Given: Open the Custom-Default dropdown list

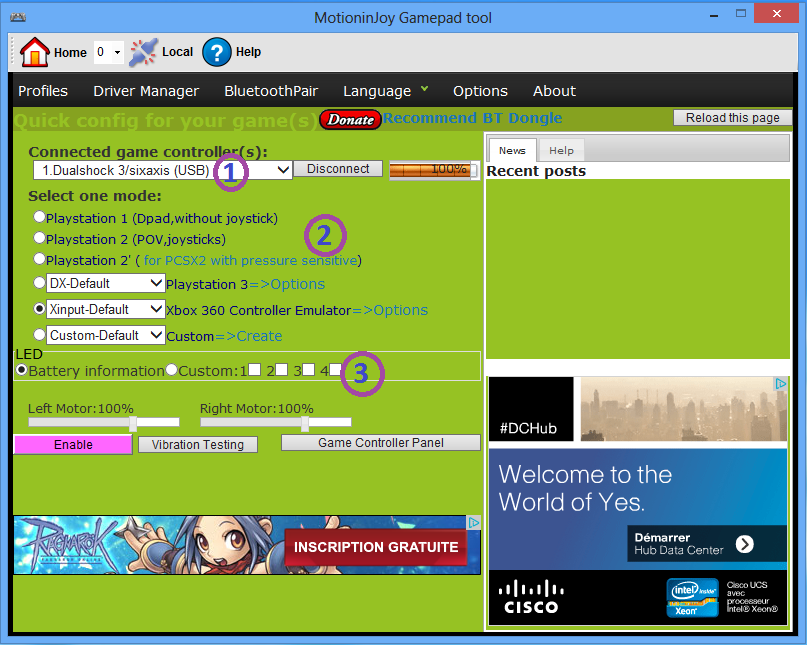Looking at the screenshot, I should pos(156,336).
